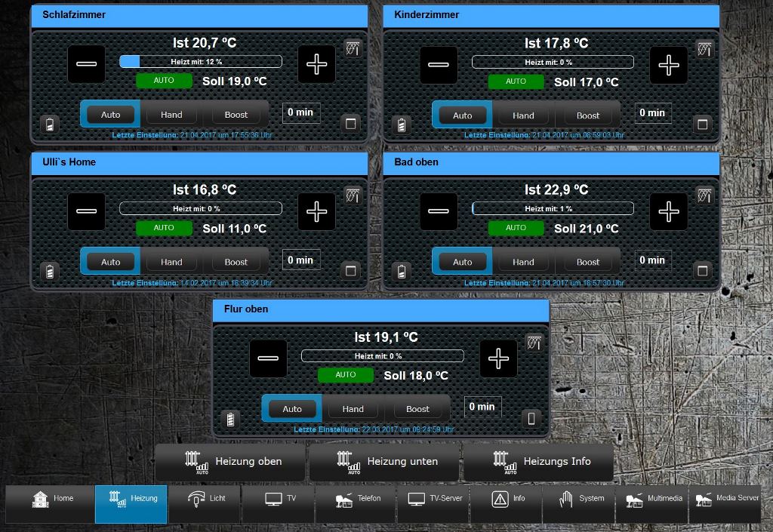Open the Media Server tab
The width and height of the screenshot is (773, 532).
pyautogui.click(x=725, y=503)
